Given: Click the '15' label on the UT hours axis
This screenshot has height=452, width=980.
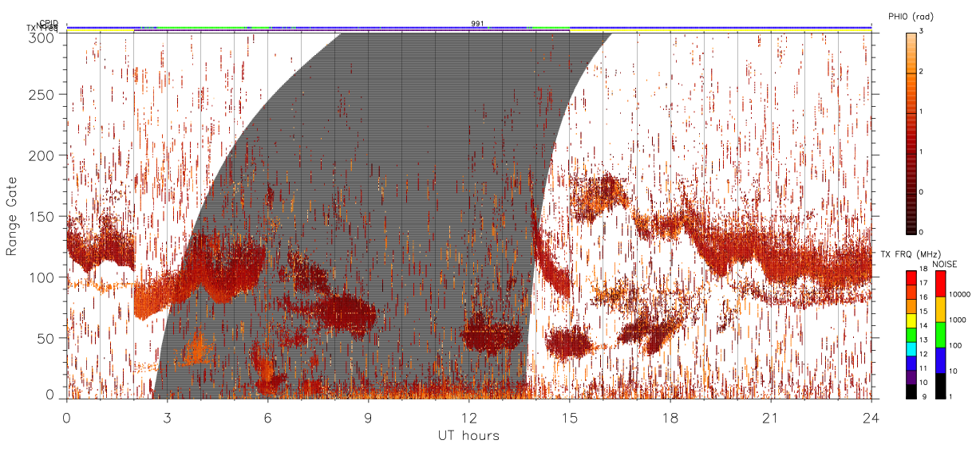Looking at the screenshot, I should pos(569,417).
